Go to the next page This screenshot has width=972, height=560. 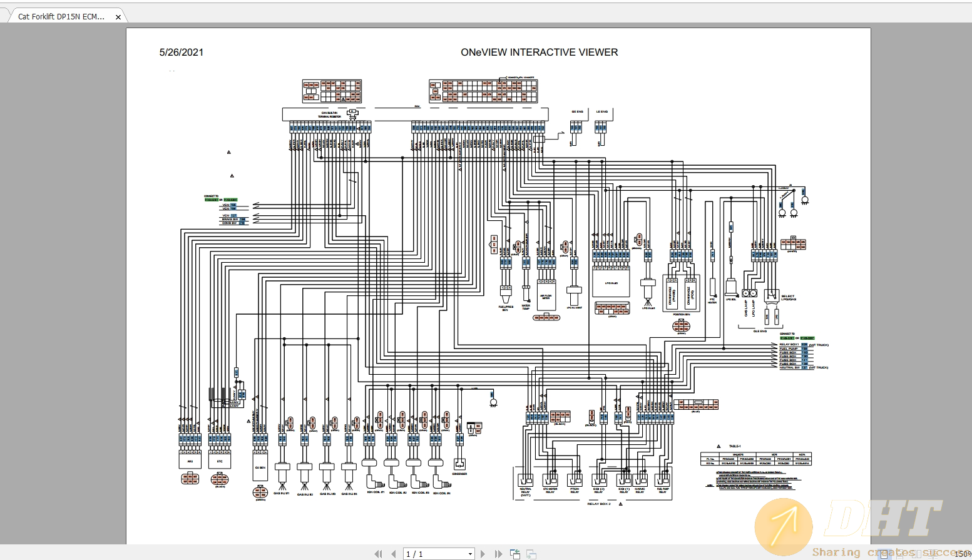click(483, 554)
